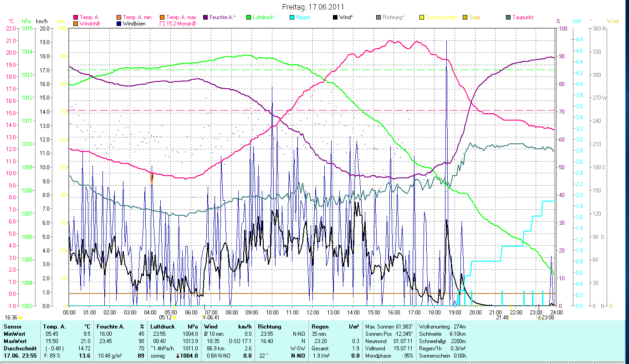Click the absolute humidity value 10.48 g/m²

click(x=111, y=356)
